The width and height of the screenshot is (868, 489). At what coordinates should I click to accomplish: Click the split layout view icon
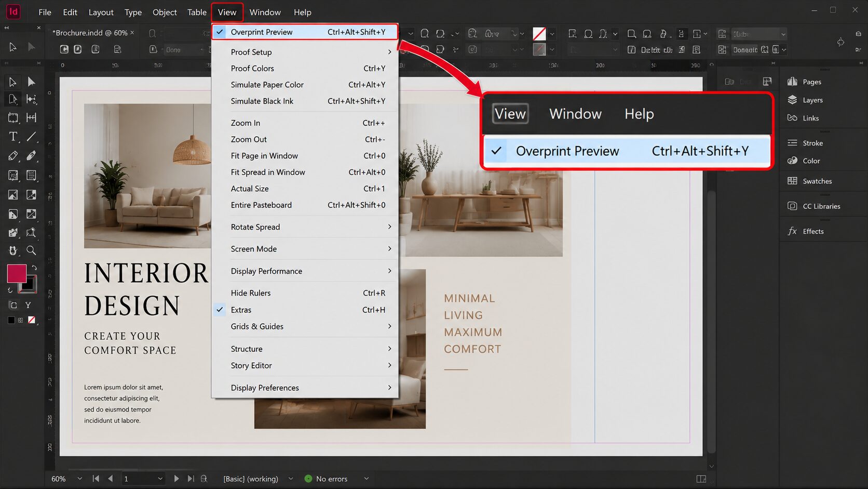point(701,479)
